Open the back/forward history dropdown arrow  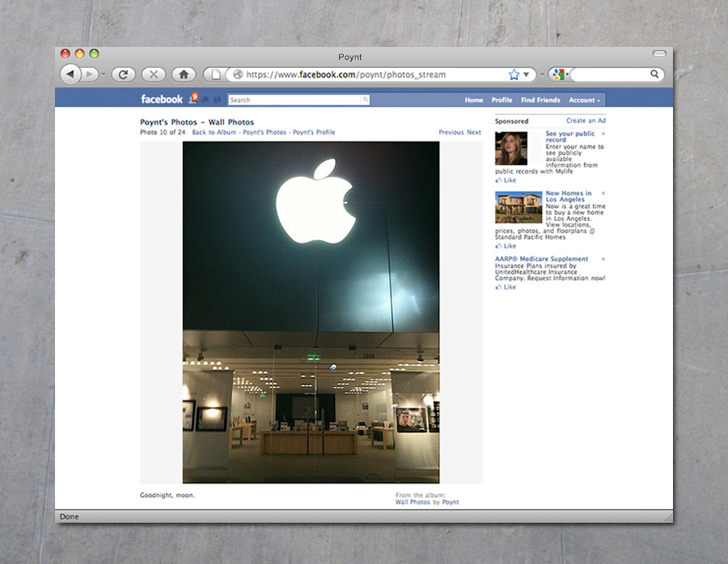tap(103, 74)
